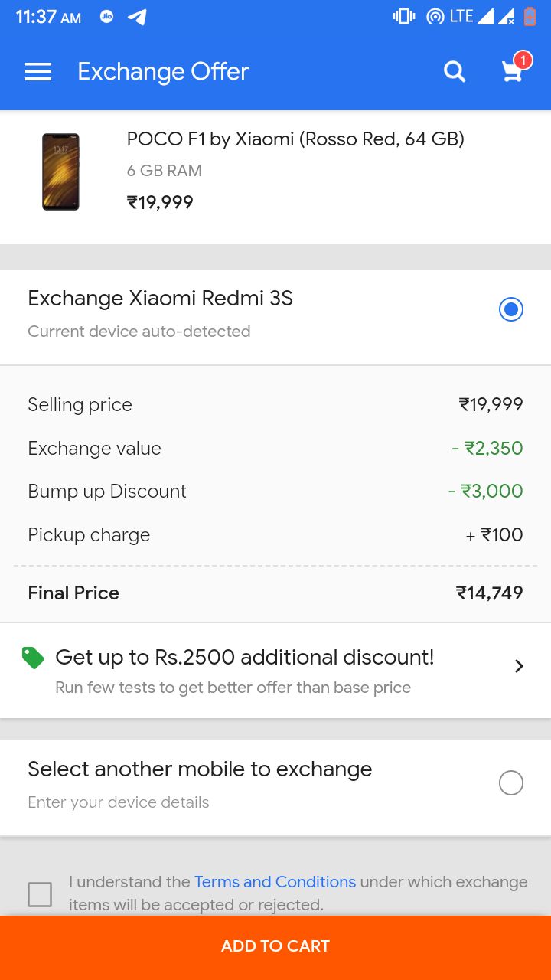Viewport: 551px width, 980px height.
Task: Tap the green discount tag icon
Action: point(33,658)
